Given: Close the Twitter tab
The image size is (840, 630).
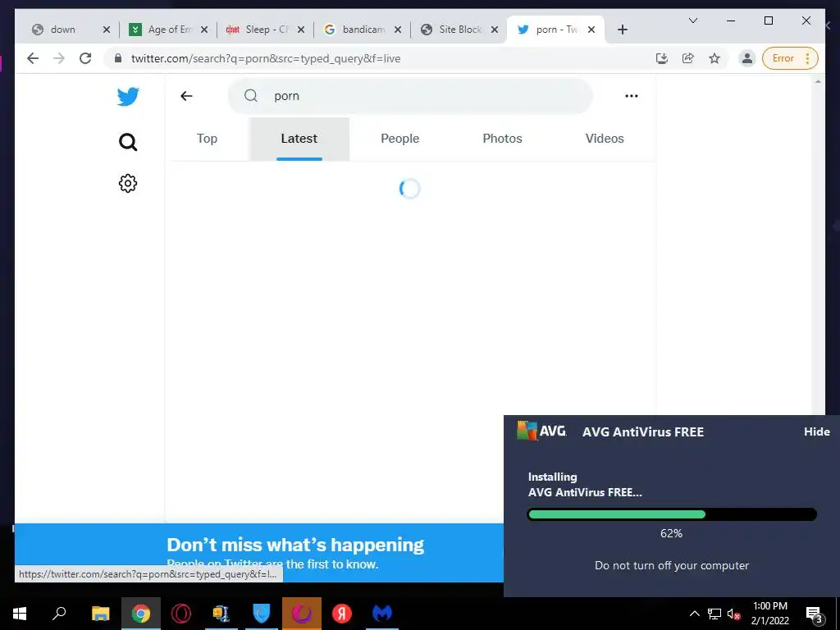Looking at the screenshot, I should click(x=591, y=30).
